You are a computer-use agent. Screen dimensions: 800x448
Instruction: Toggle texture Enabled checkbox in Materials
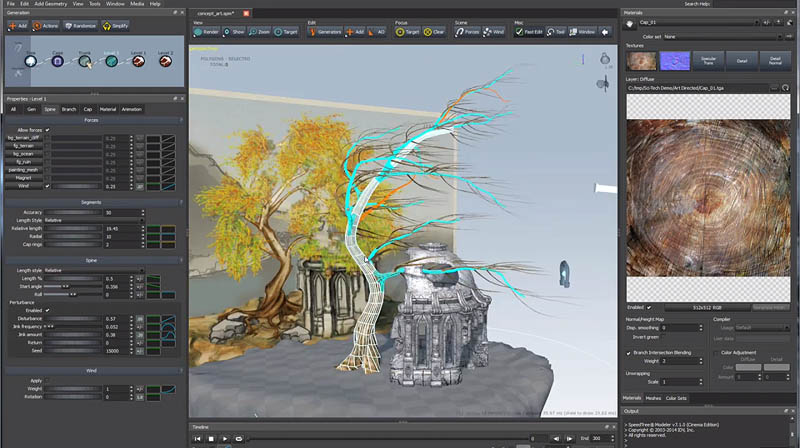tap(649, 308)
